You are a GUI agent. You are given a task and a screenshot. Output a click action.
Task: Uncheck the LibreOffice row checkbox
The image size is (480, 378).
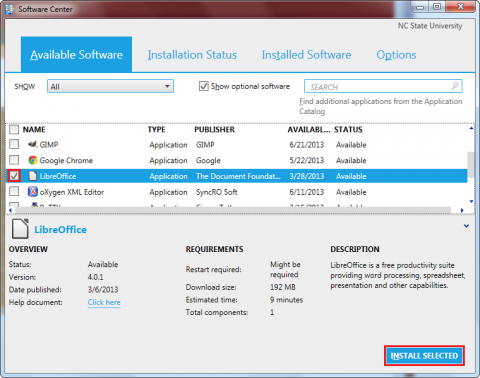14,176
